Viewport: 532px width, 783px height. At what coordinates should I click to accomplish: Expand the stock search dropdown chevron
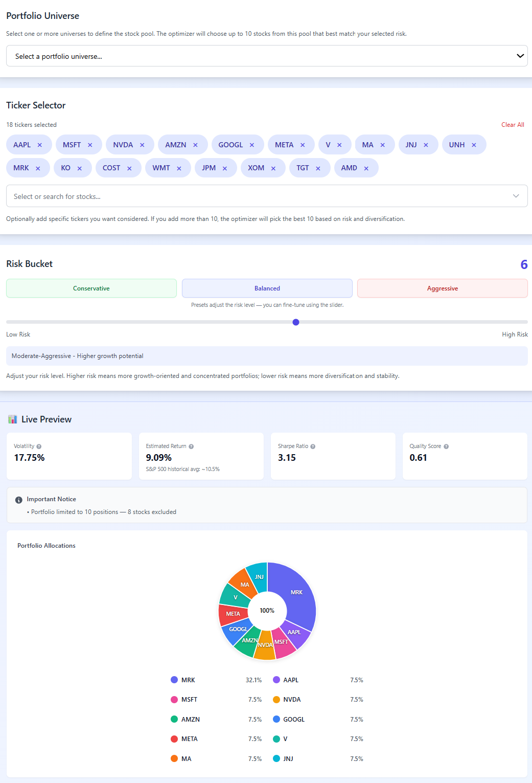pyautogui.click(x=516, y=196)
